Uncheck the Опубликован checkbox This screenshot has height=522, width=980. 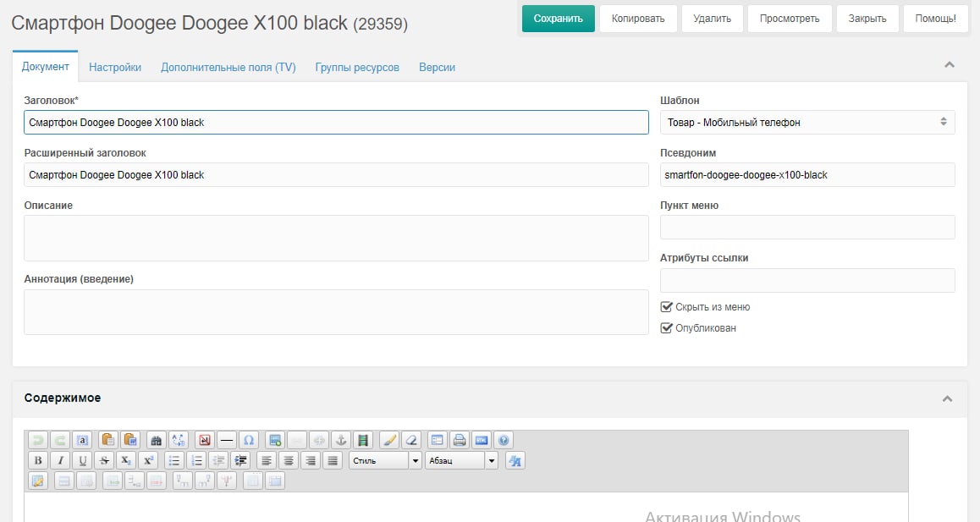[666, 328]
